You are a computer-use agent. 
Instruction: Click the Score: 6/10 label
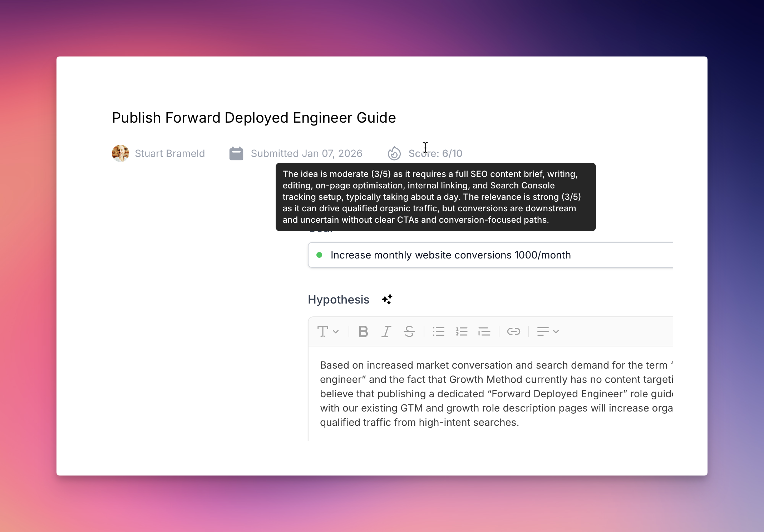coord(435,153)
